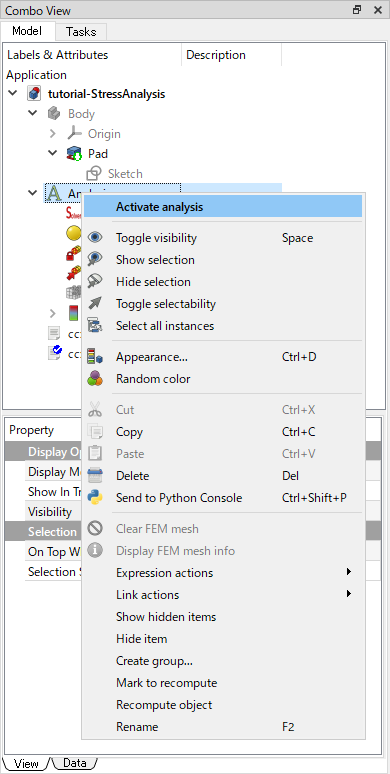Click Hide selection icon
The width and height of the screenshot is (390, 774).
pos(95,282)
